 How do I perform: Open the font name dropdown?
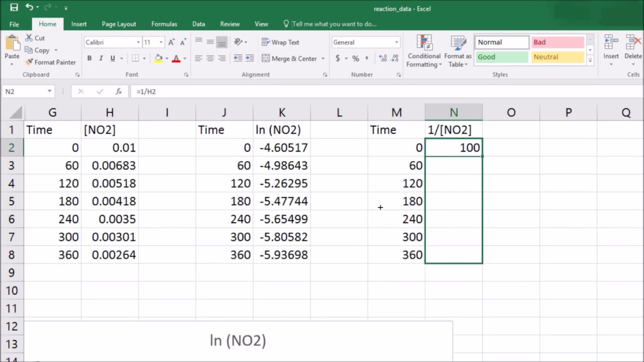[x=138, y=42]
